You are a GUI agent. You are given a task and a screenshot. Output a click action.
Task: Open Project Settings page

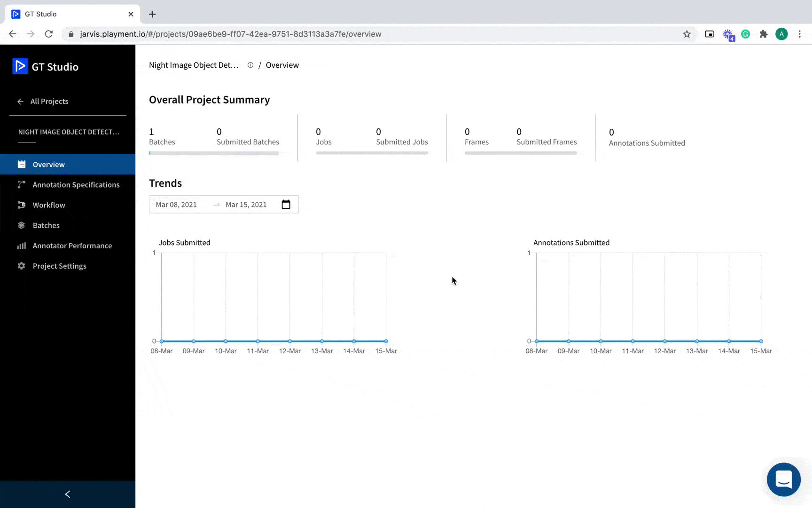[x=68, y=266]
